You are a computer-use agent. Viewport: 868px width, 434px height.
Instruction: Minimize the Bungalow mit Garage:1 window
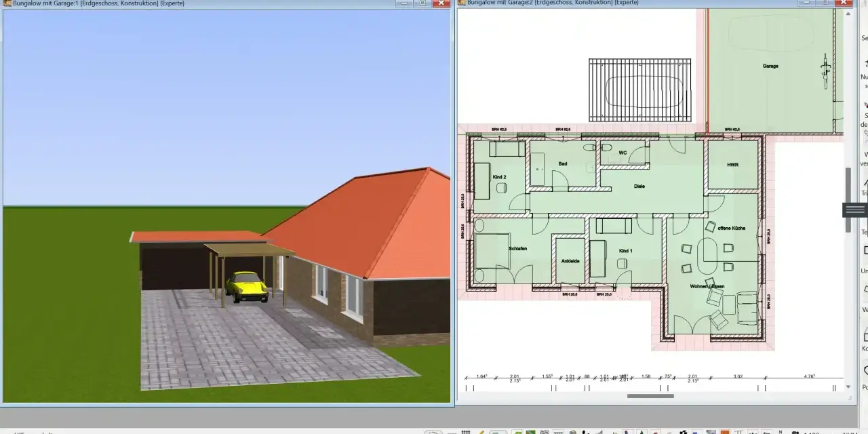click(x=405, y=3)
